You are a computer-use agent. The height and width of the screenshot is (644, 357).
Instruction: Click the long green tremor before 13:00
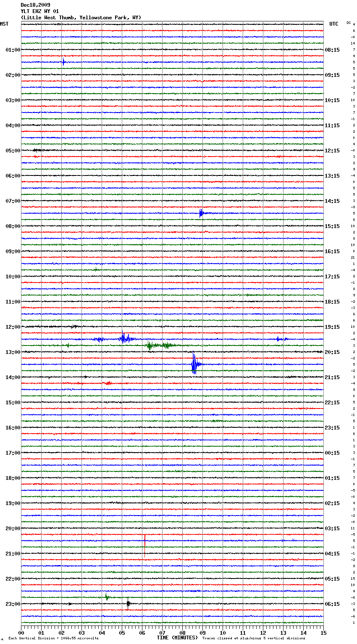click(160, 346)
